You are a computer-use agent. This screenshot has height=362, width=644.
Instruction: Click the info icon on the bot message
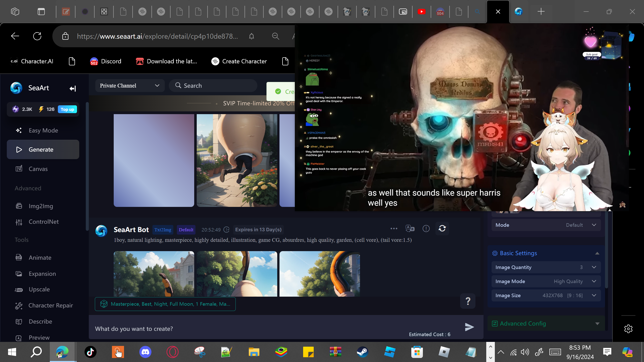click(426, 229)
